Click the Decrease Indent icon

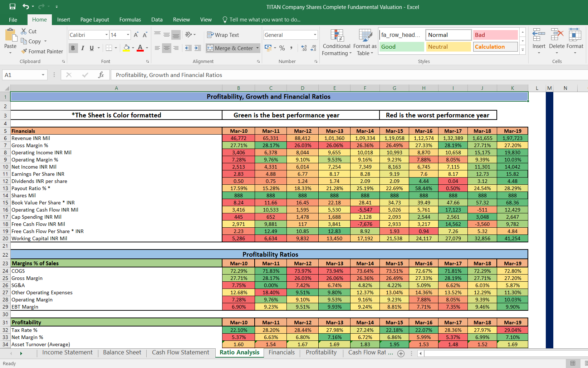188,48
